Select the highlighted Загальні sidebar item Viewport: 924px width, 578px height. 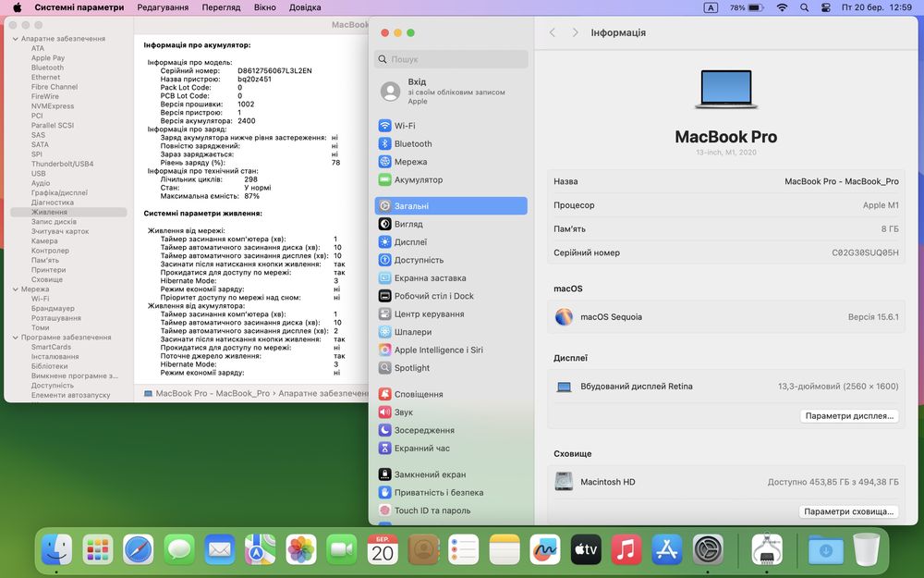(451, 206)
